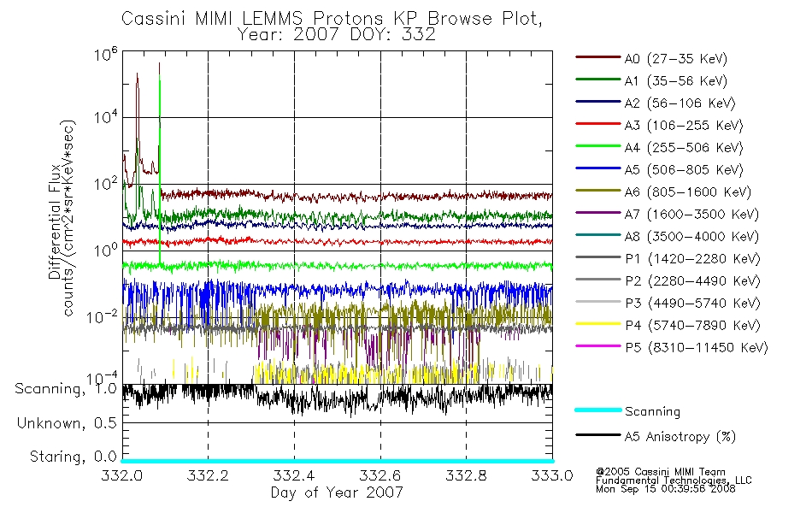This screenshot has width=812, height=513.
Task: Click the Scanning legend label
Action: click(x=652, y=412)
